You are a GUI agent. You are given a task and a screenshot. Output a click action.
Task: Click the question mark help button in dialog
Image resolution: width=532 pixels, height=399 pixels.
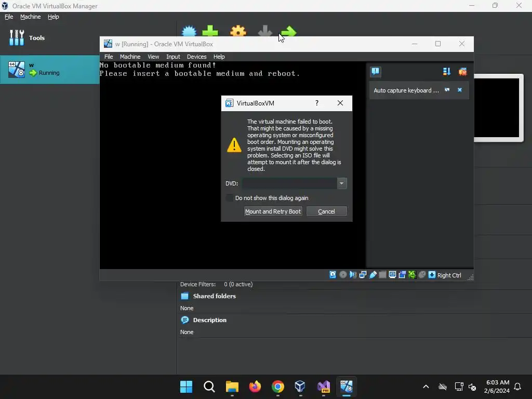point(317,103)
